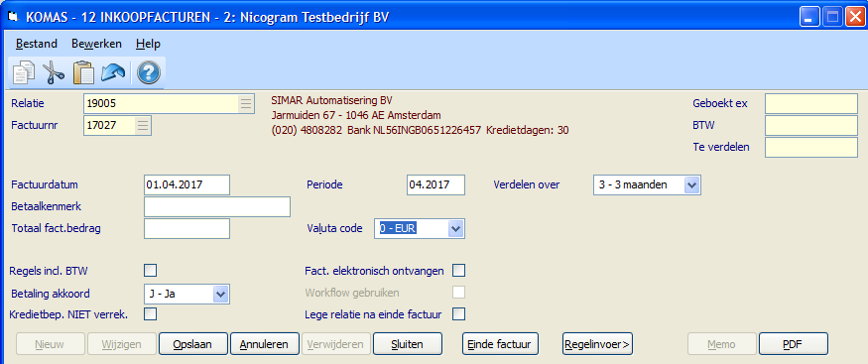Click the KOMAS application icon in the title bar
Image resolution: width=868 pixels, height=364 pixels.
(12, 17)
